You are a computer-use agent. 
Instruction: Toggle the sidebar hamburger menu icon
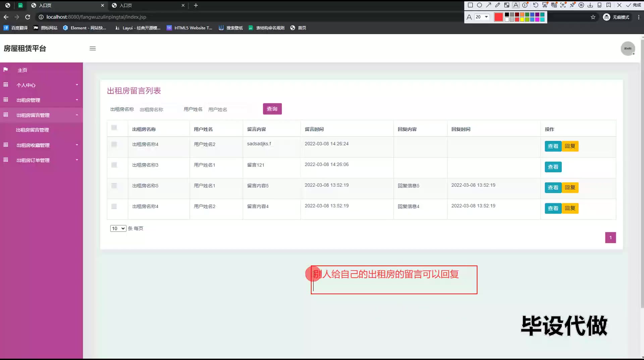pos(93,48)
